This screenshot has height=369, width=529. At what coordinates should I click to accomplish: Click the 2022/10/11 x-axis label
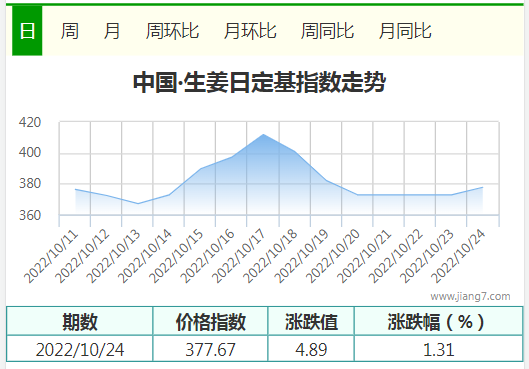coord(51,257)
